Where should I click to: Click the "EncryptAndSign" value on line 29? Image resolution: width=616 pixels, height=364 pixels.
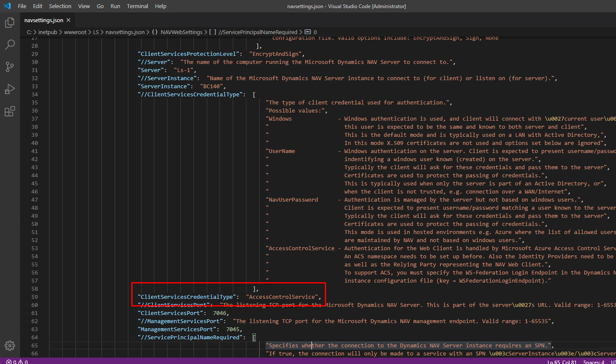coord(276,54)
